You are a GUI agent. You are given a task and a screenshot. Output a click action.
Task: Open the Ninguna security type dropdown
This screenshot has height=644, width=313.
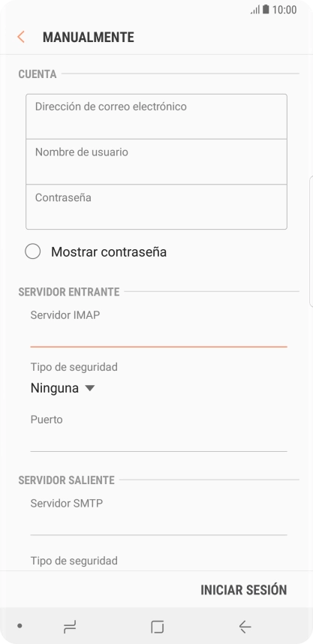62,388
